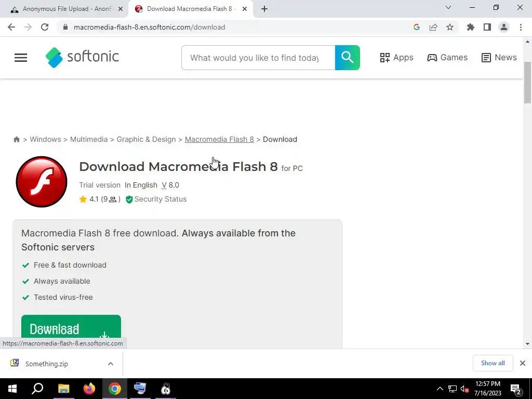The image size is (532, 399).
Task: Click the page vertical scrollbar thumb
Action: [x=527, y=83]
